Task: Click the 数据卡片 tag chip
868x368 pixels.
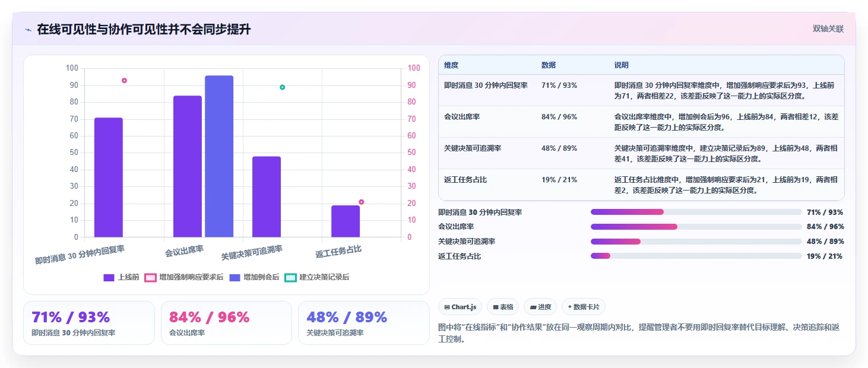Action: (584, 307)
